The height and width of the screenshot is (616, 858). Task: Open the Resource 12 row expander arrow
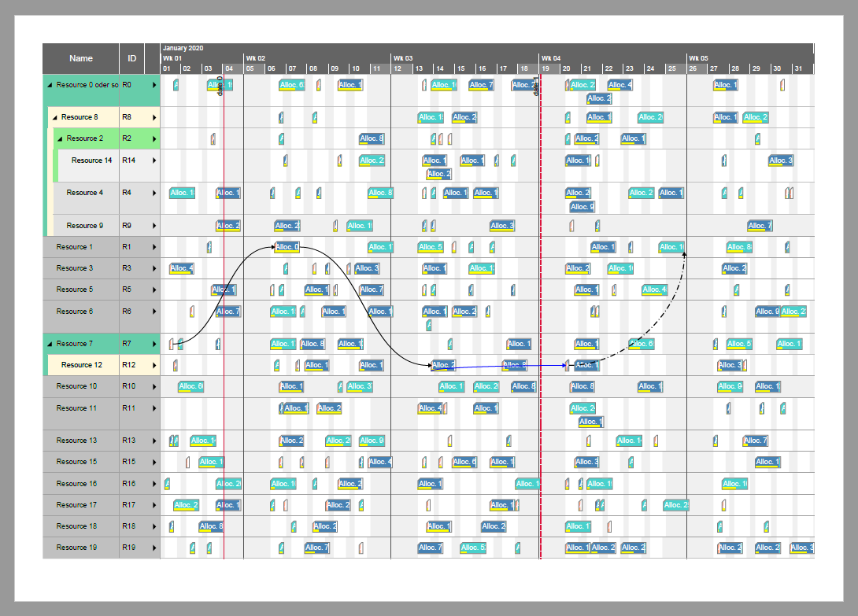(x=155, y=364)
